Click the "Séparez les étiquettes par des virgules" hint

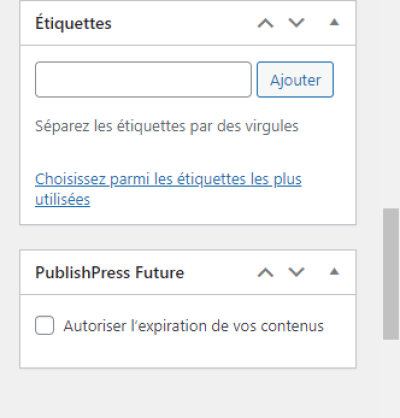(x=167, y=126)
